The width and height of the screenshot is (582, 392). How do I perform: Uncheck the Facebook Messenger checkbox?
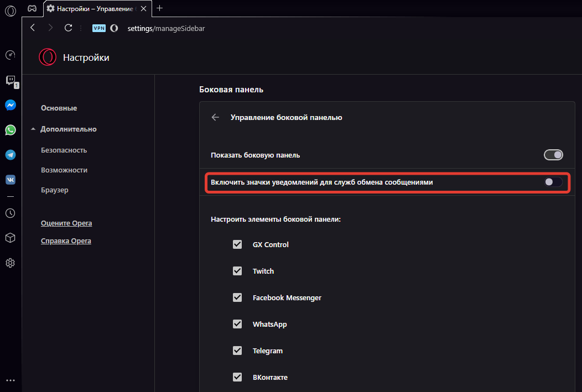tap(237, 297)
